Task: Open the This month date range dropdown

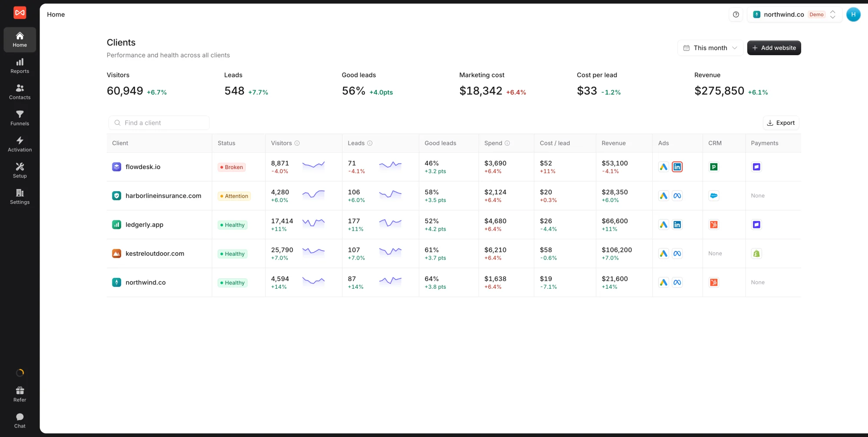Action: (x=710, y=48)
